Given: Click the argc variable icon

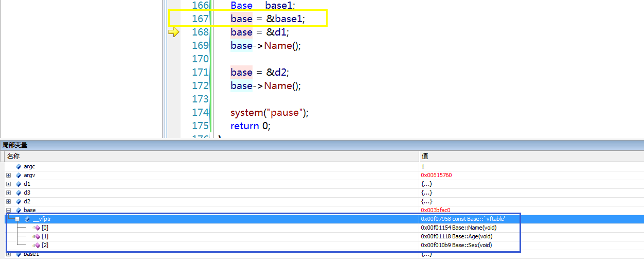Looking at the screenshot, I should [19, 167].
